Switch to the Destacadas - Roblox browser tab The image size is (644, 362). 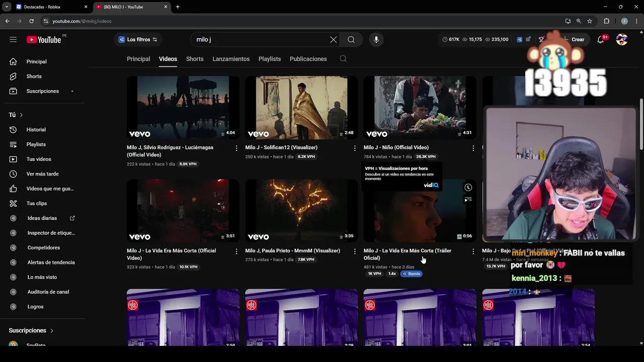(x=52, y=7)
